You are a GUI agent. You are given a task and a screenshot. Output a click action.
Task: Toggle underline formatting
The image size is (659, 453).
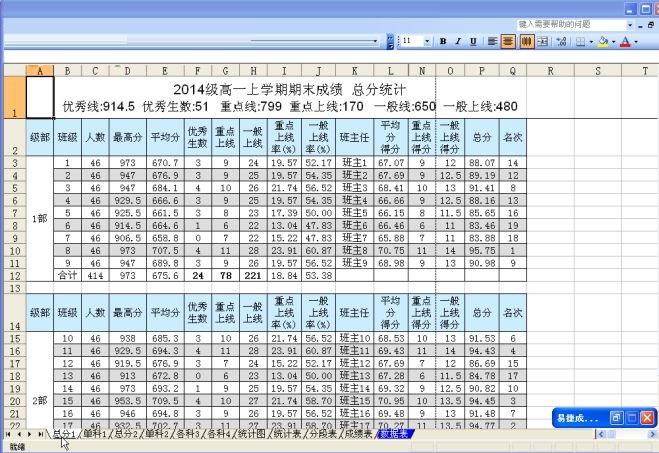coord(471,42)
